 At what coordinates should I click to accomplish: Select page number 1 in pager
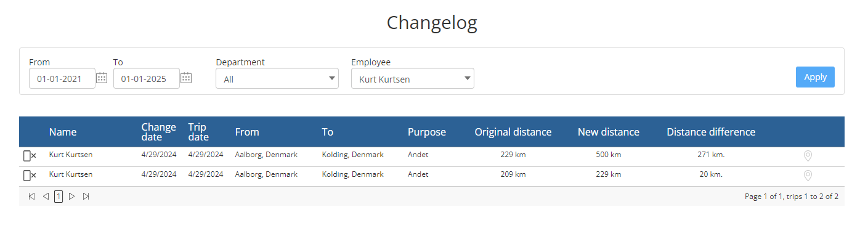coord(59,197)
